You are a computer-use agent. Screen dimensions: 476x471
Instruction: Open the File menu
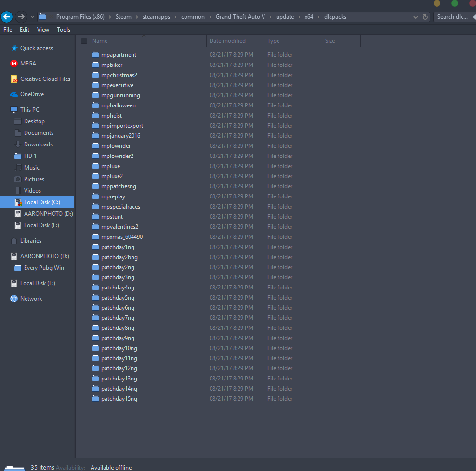click(8, 30)
